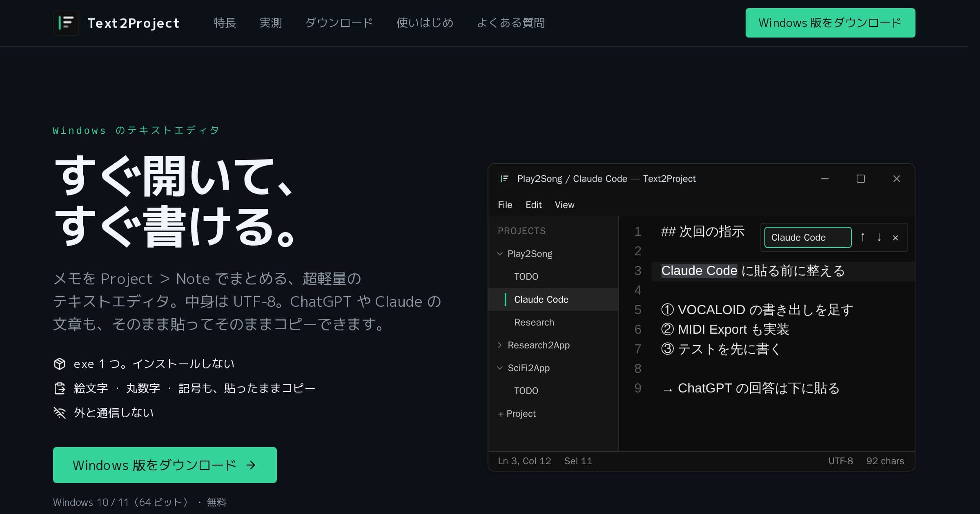
Task: Click the heading ## 次回の指示 on line 1
Action: [x=702, y=232]
